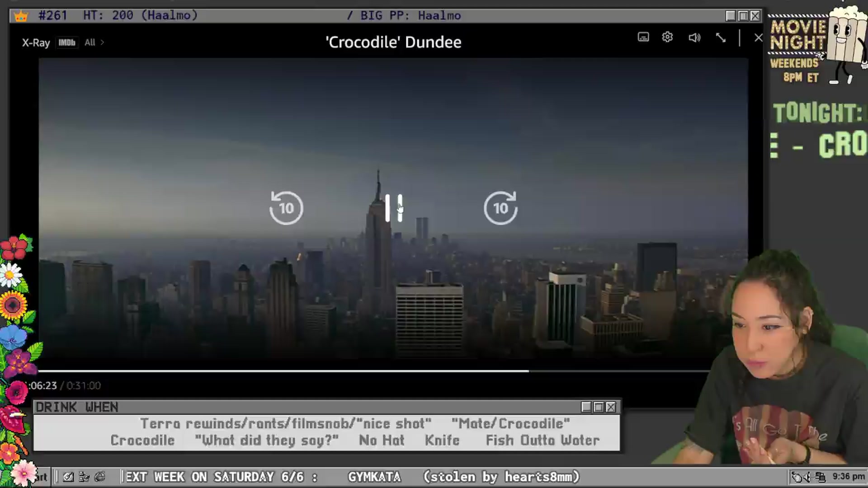Click the DRINK WHEN title bar

[x=326, y=407]
